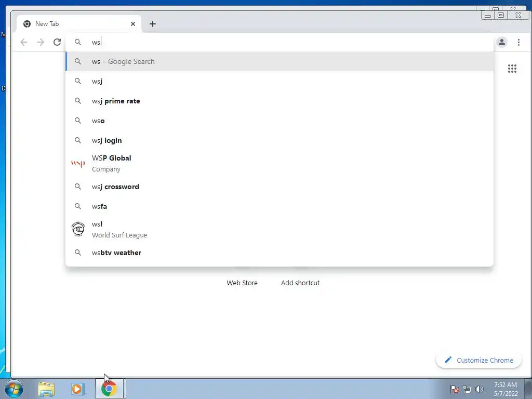The height and width of the screenshot is (399, 532).
Task: Click the browser forward arrow
Action: tap(41, 42)
